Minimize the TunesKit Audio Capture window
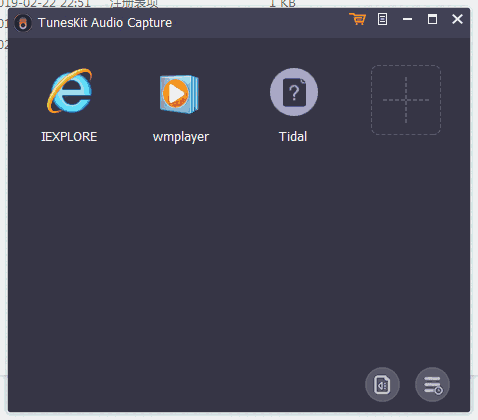Image resolution: width=478 pixels, height=420 pixels. click(x=407, y=19)
